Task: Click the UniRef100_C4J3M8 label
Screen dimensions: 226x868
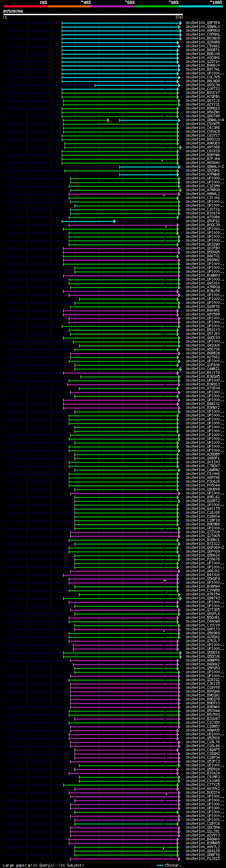Action: coord(203,128)
